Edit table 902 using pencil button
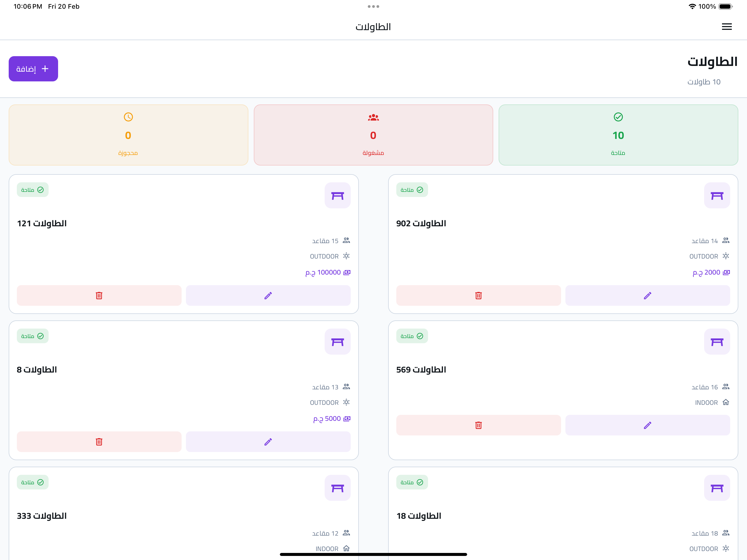747x560 pixels. pos(647,295)
